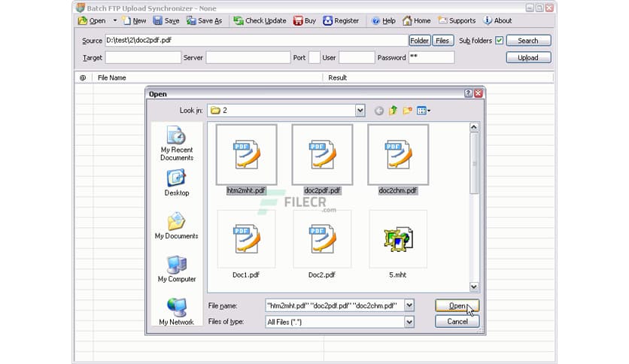Focus the User input field
This screenshot has width=629, height=364.
[357, 57]
